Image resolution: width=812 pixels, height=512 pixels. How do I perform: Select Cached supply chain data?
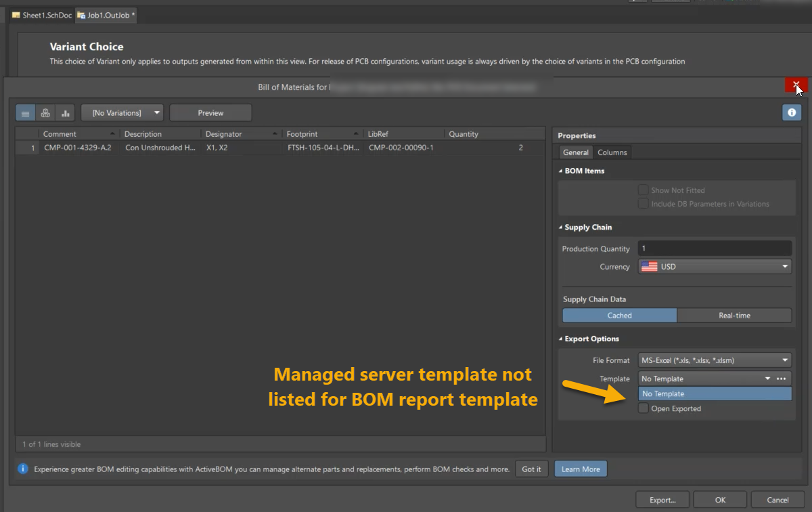click(x=619, y=315)
